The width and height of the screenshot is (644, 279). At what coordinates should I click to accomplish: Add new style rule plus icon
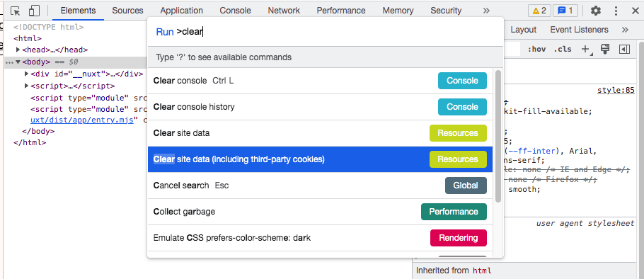point(586,50)
